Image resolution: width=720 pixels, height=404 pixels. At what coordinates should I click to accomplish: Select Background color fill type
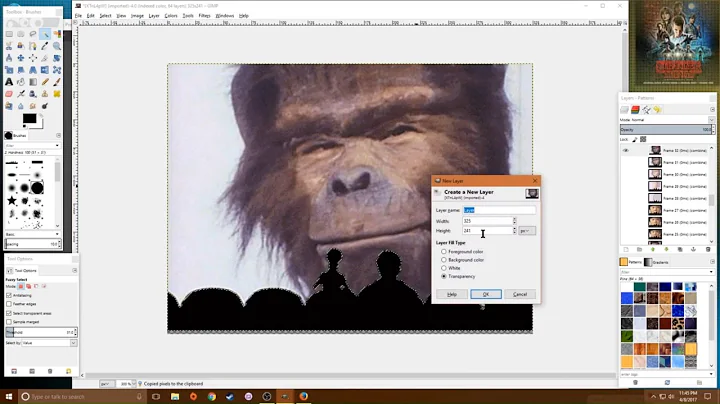click(444, 260)
